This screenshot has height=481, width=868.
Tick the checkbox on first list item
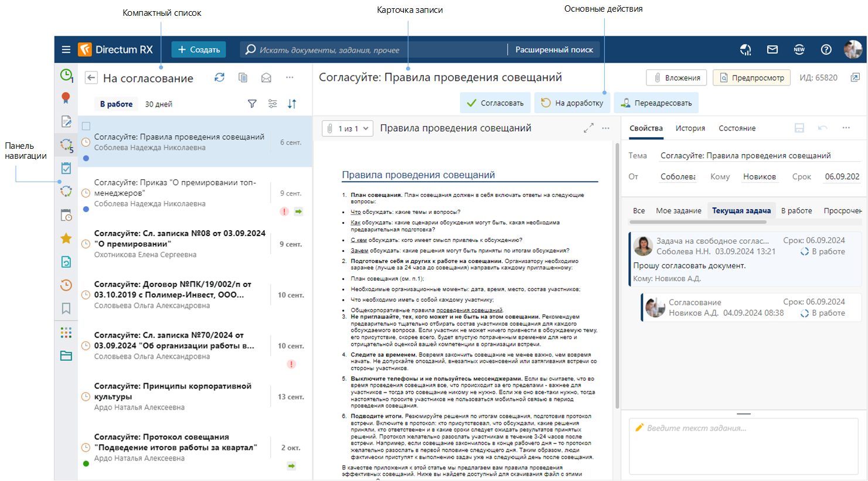(86, 126)
